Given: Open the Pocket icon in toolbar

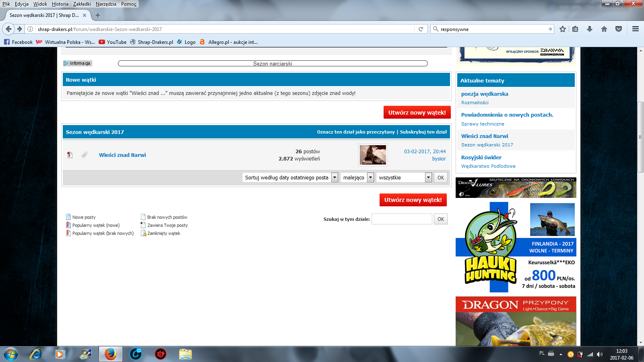Looking at the screenshot, I should coord(619,29).
